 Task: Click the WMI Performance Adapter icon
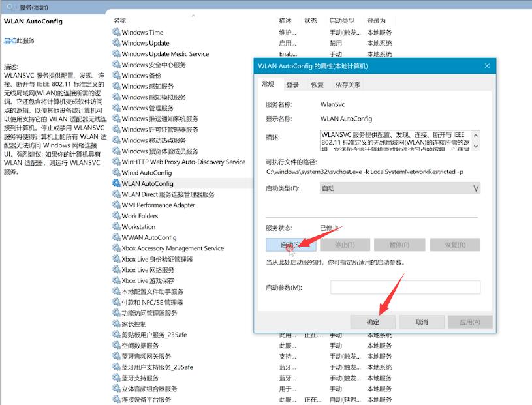tap(116, 205)
